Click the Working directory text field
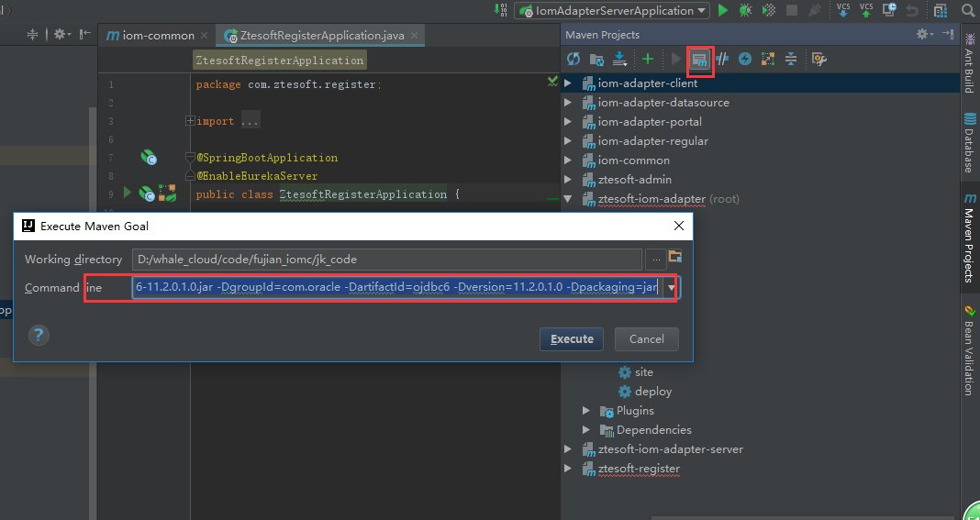Image resolution: width=980 pixels, height=520 pixels. pyautogui.click(x=385, y=260)
